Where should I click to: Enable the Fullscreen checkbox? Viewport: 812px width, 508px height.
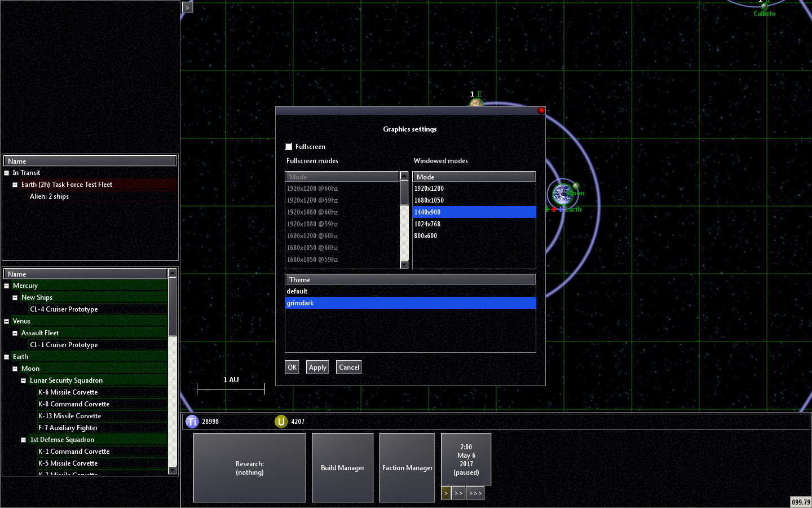289,147
